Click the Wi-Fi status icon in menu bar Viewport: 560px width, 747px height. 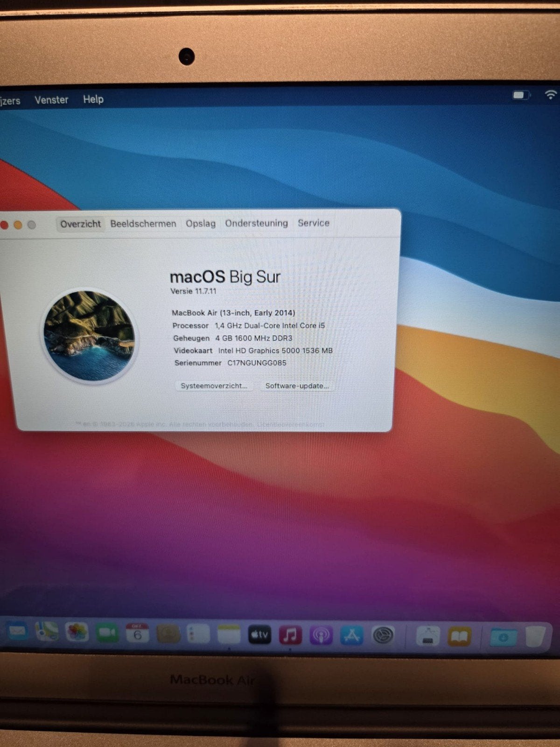click(551, 95)
